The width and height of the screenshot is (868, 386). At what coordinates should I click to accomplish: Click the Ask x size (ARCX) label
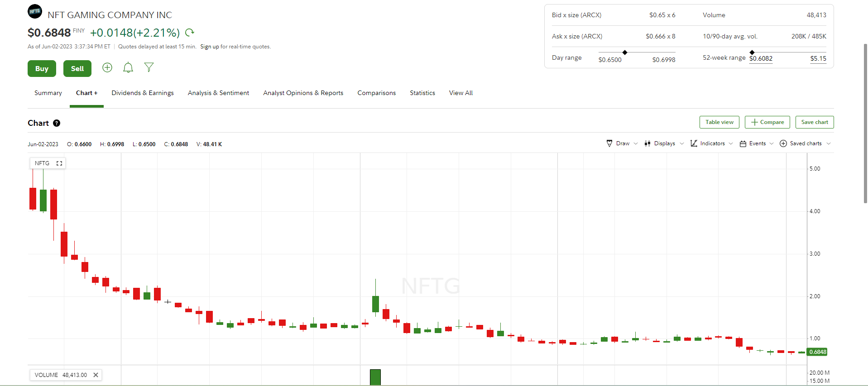(577, 36)
